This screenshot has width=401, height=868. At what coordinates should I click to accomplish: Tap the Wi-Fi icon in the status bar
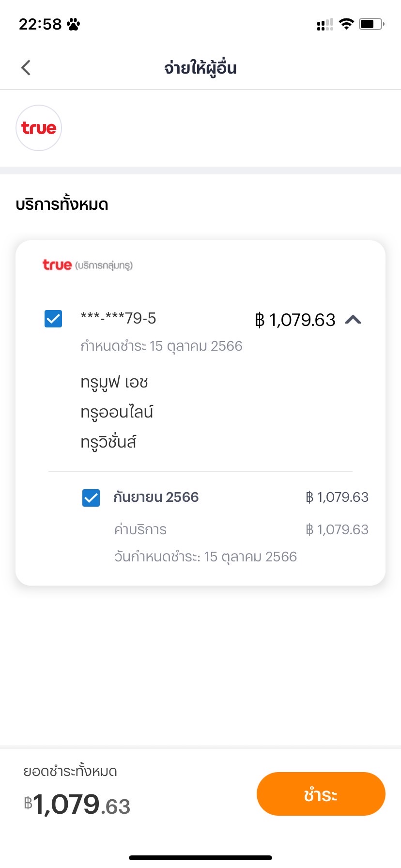coord(346,24)
